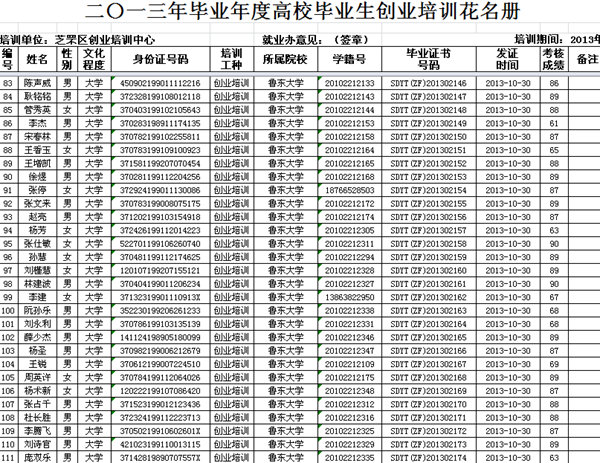Click ID number 450902199011112216
600x463 pixels.
160,83
